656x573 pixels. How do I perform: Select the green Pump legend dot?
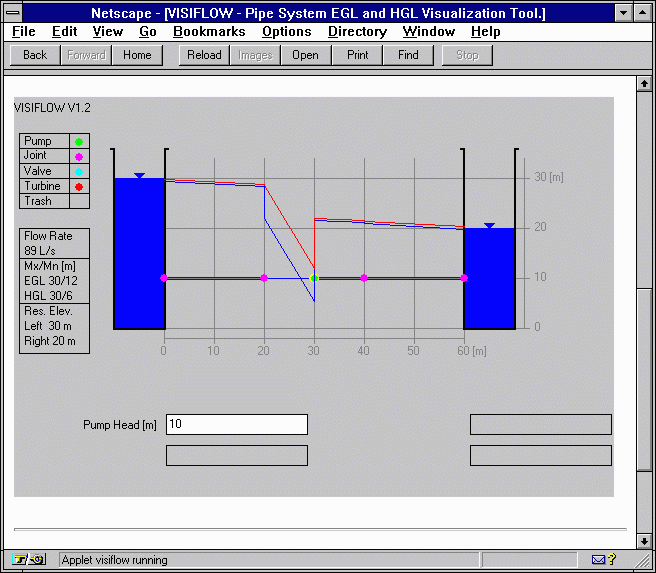tap(79, 142)
